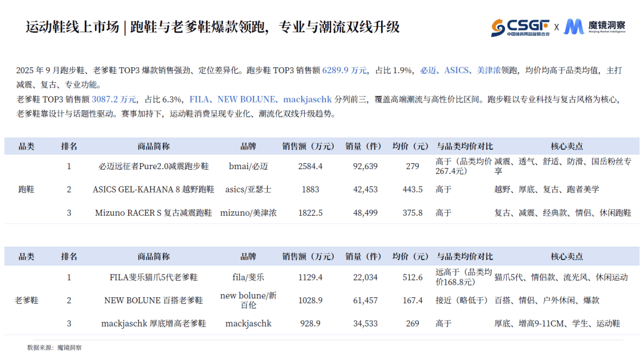
Task: Select product mackjaschk 厚底增高老爹鞋
Action: pos(153,323)
